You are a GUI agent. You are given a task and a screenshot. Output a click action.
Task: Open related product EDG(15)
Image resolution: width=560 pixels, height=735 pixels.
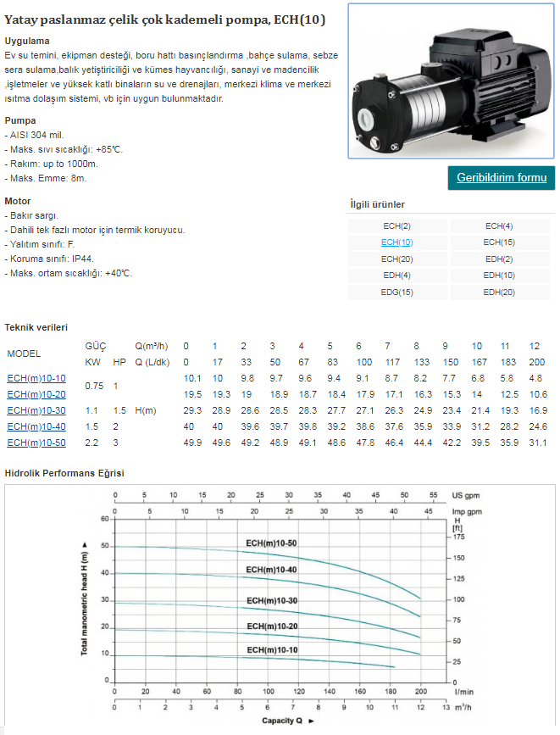point(397,292)
